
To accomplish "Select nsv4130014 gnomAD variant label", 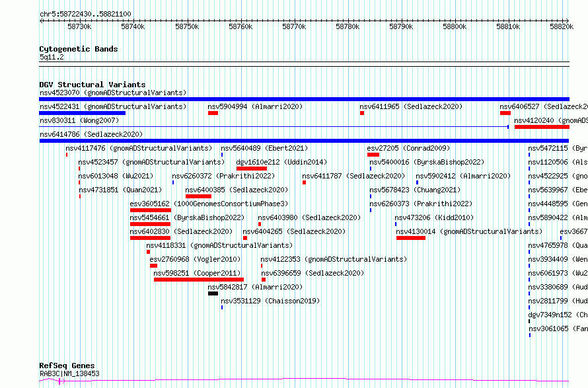I will click(x=470, y=231).
